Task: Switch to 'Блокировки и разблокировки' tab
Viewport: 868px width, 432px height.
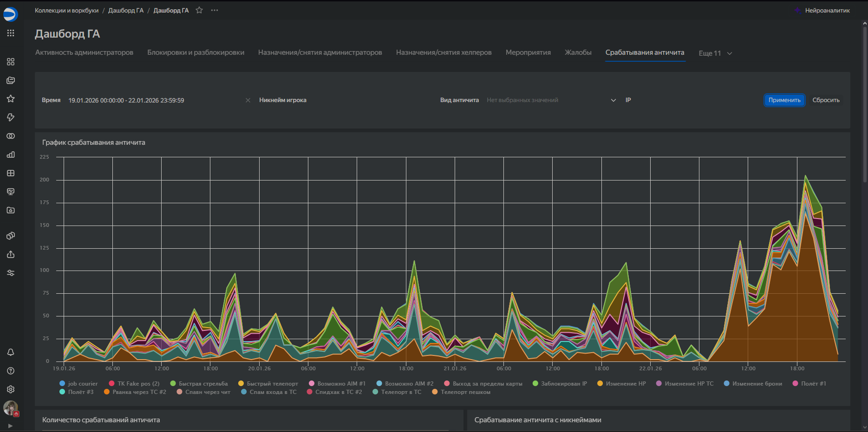Action: [196, 52]
